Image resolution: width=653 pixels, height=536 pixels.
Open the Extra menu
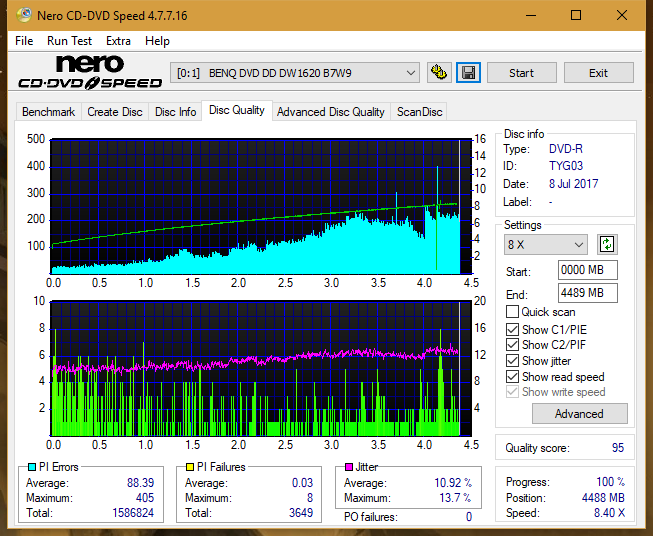pos(118,41)
